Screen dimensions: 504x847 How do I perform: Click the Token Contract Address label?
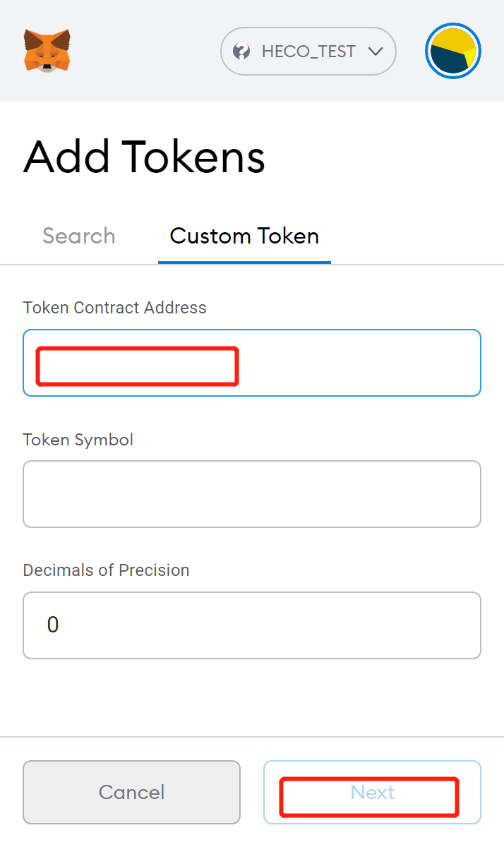tap(114, 308)
